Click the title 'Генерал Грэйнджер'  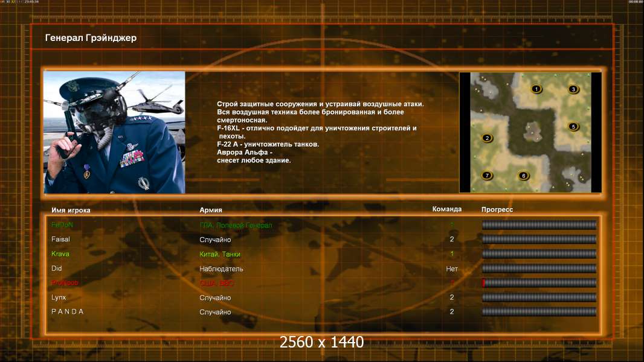(x=91, y=38)
